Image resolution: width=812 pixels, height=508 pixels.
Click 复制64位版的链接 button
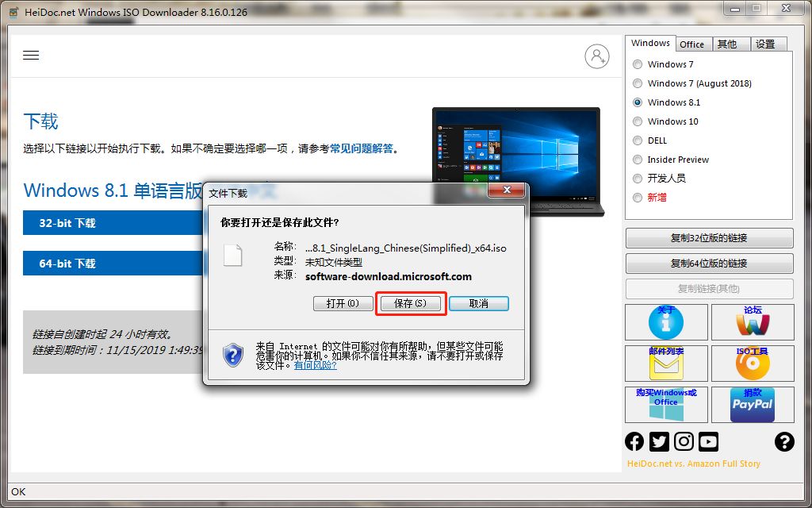pos(709,264)
